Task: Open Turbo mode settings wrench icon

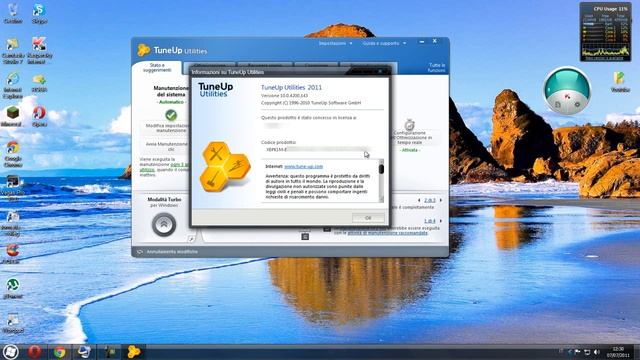Action: [191, 238]
